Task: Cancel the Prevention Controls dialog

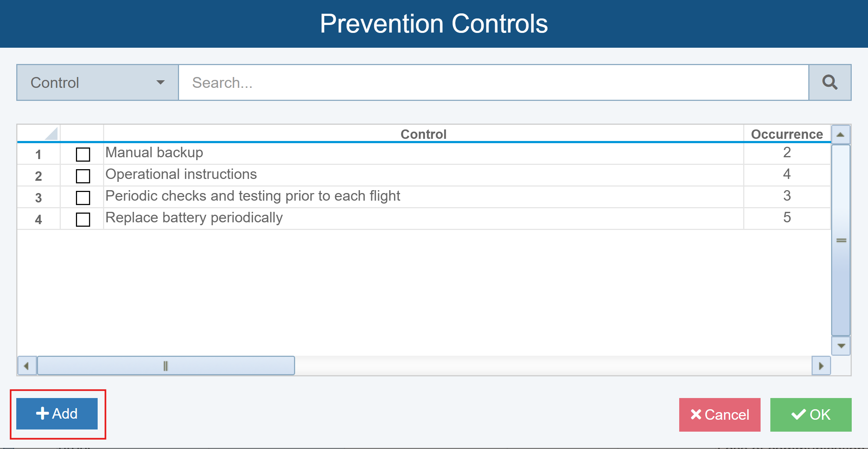Action: tap(720, 415)
